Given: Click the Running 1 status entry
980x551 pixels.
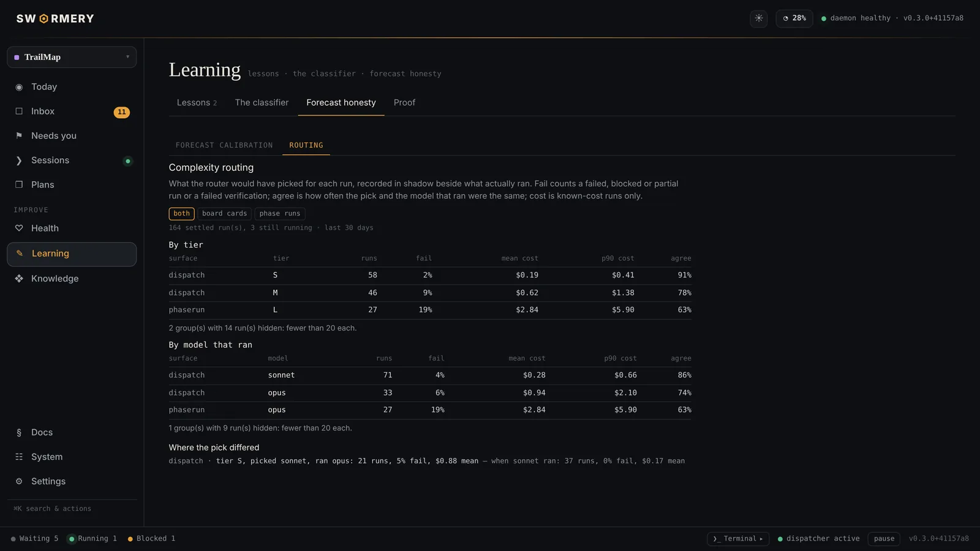Looking at the screenshot, I should (x=92, y=539).
